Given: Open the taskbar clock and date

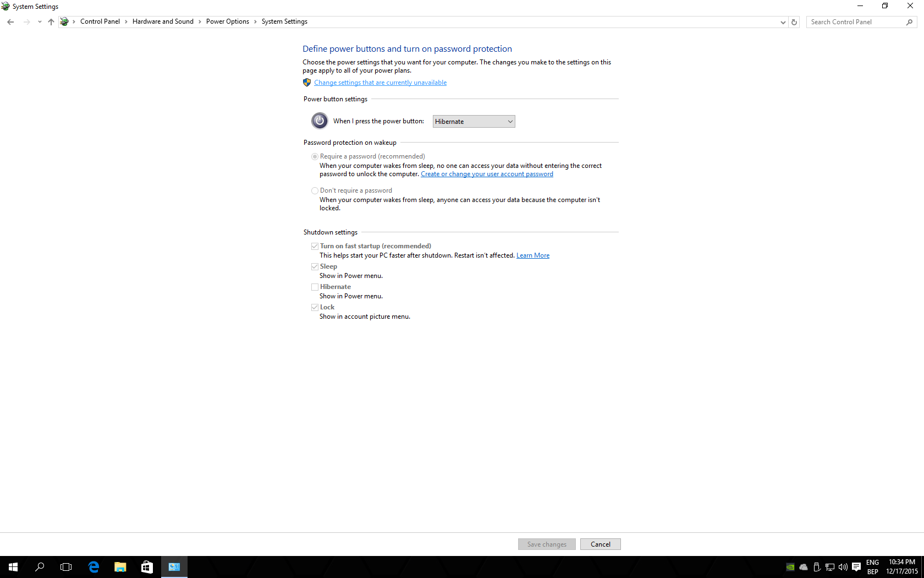Looking at the screenshot, I should tap(902, 567).
